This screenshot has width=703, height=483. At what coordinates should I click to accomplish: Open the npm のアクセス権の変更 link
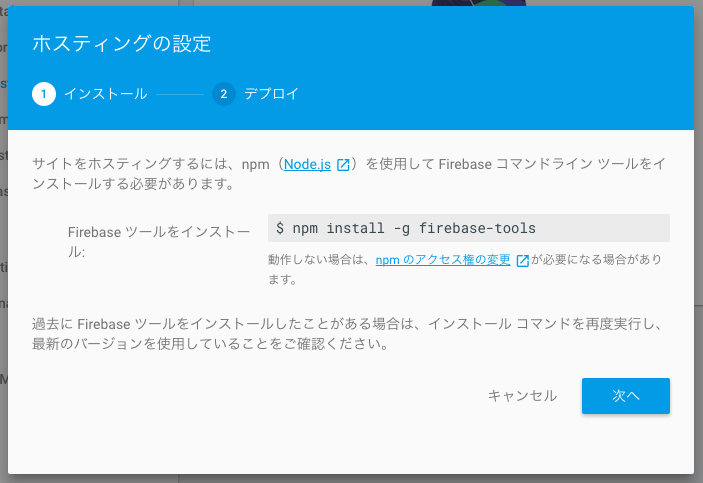tap(443, 260)
